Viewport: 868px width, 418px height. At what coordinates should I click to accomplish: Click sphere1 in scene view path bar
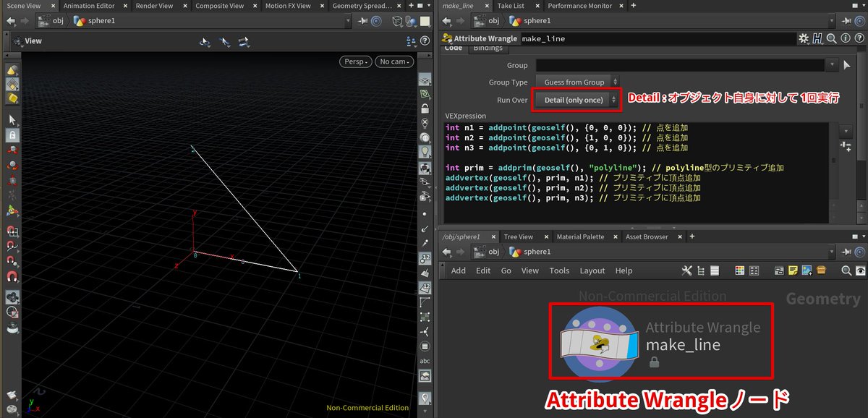pyautogui.click(x=101, y=21)
